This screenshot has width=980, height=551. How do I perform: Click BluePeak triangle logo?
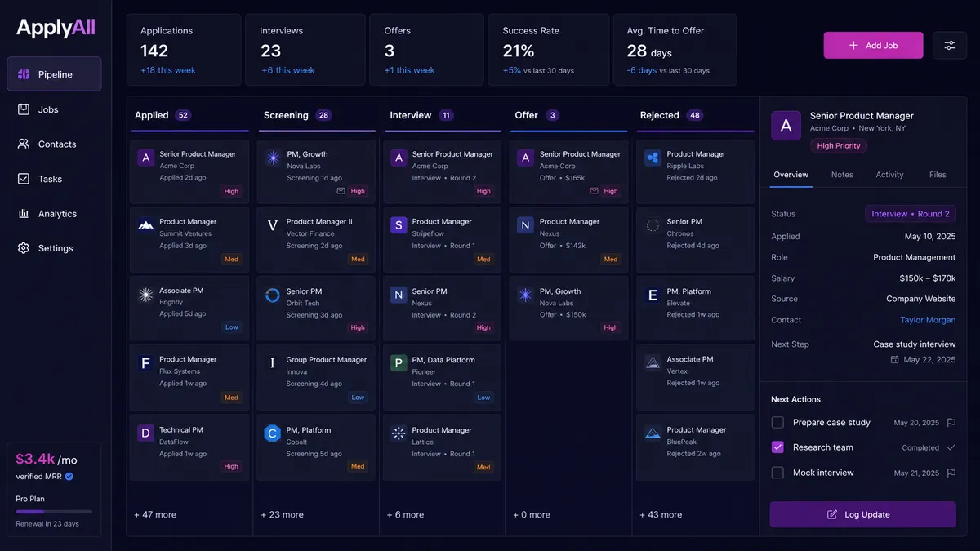(653, 433)
